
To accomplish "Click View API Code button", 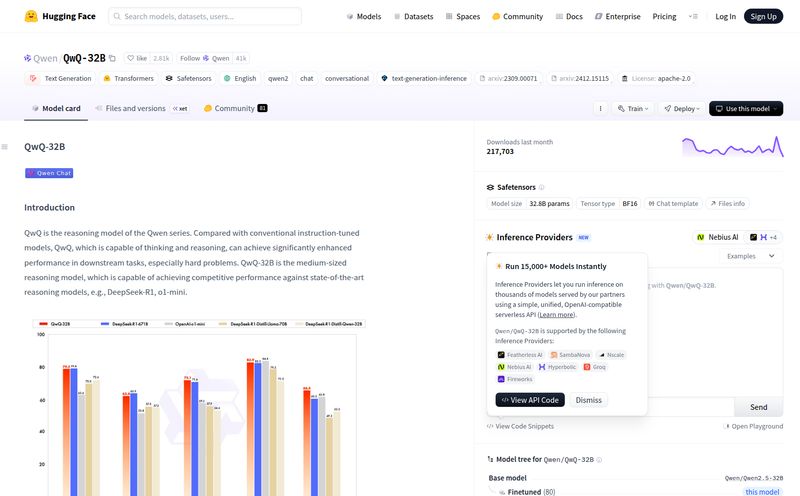I will (x=530, y=400).
